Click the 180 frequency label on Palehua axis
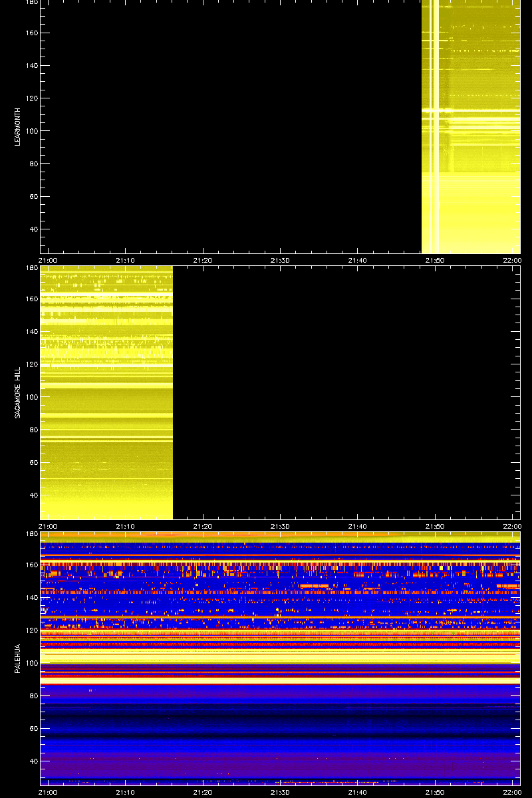This screenshot has height=798, width=532. [31, 535]
